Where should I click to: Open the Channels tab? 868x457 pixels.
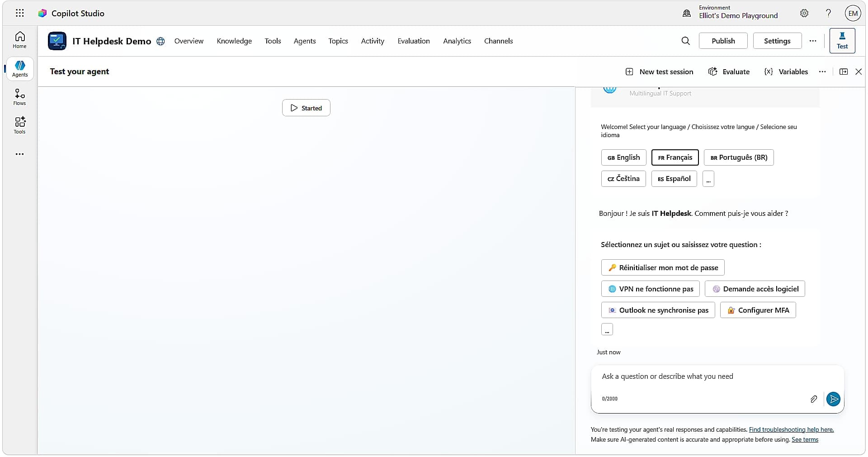(x=499, y=41)
